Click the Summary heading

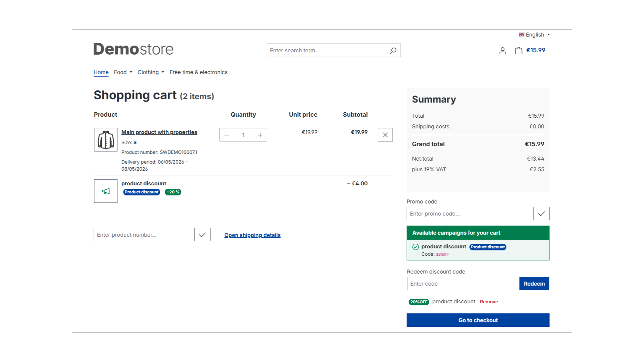[434, 99]
